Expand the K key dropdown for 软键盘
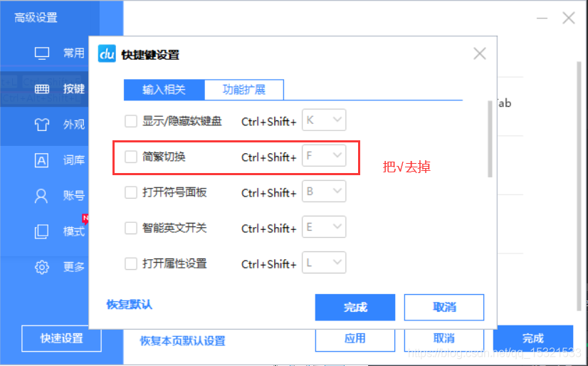Screen dimensions: 588x366 coord(324,120)
